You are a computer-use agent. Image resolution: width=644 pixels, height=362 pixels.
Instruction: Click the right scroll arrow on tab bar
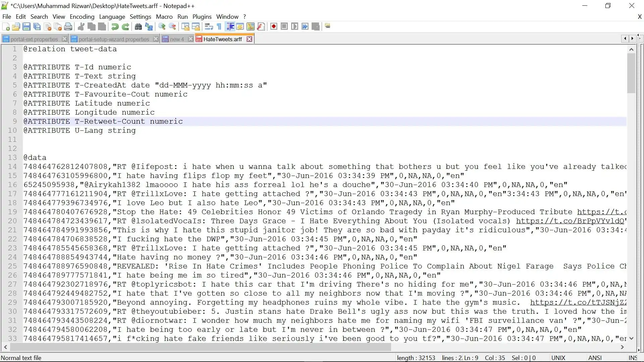click(632, 39)
